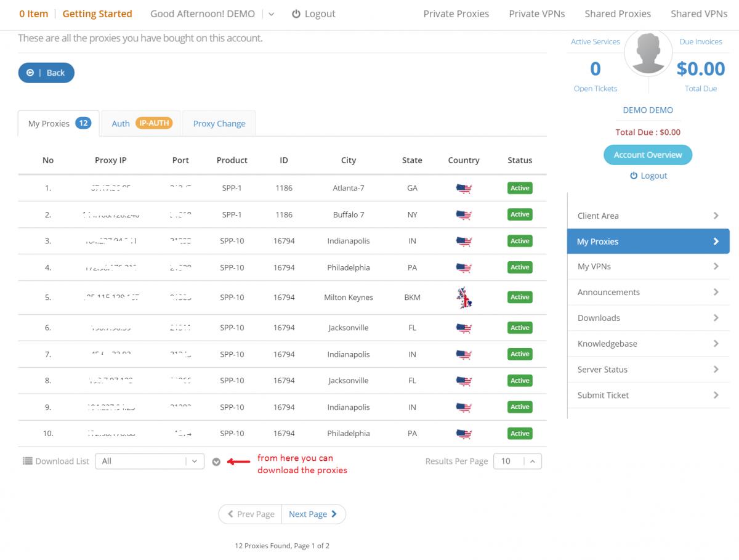Click the Active Services link

click(x=595, y=42)
